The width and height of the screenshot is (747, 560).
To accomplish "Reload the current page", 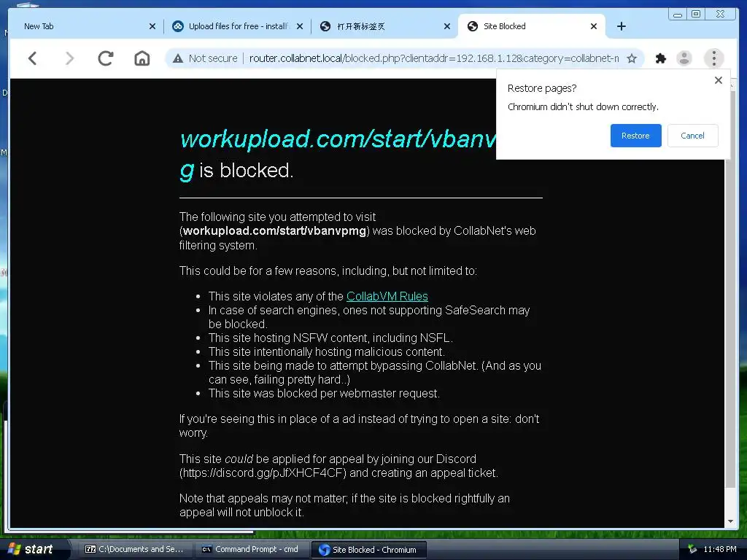I will point(105,58).
